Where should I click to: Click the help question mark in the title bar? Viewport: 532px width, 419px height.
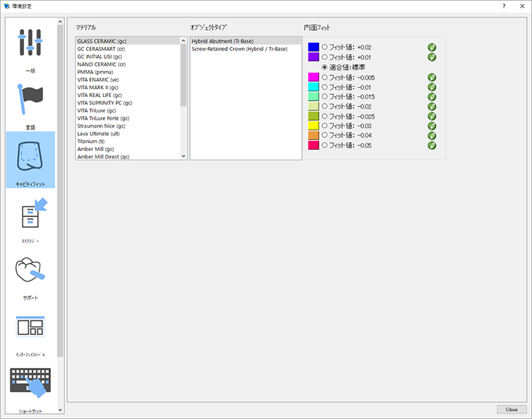503,6
